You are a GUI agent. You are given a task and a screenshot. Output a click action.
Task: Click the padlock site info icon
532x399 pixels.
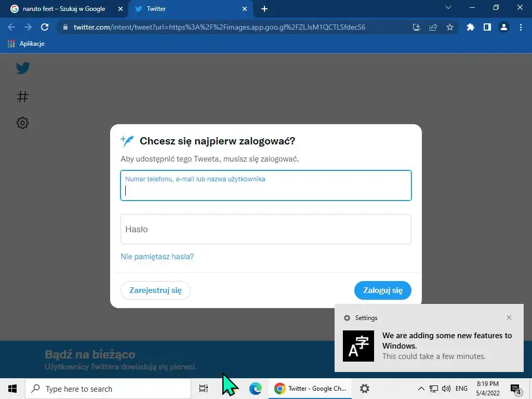point(65,27)
